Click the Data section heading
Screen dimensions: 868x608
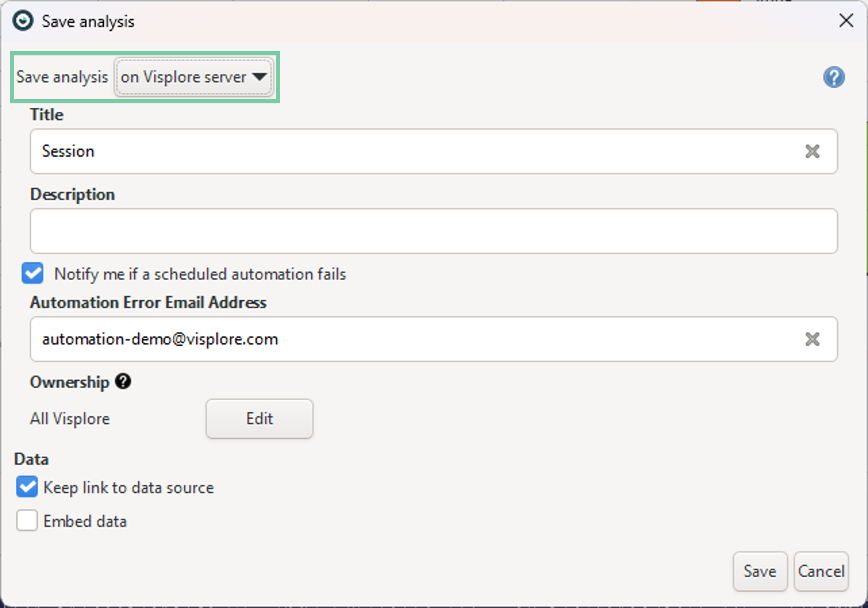pos(31,459)
